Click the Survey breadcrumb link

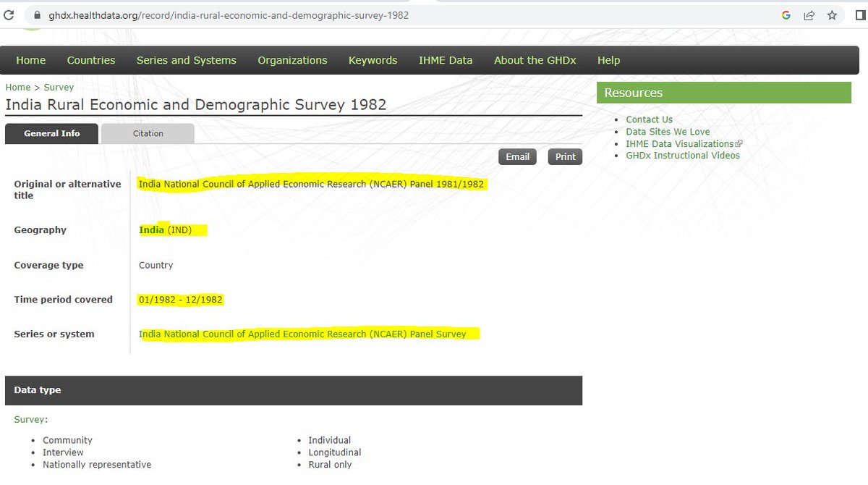[x=59, y=87]
